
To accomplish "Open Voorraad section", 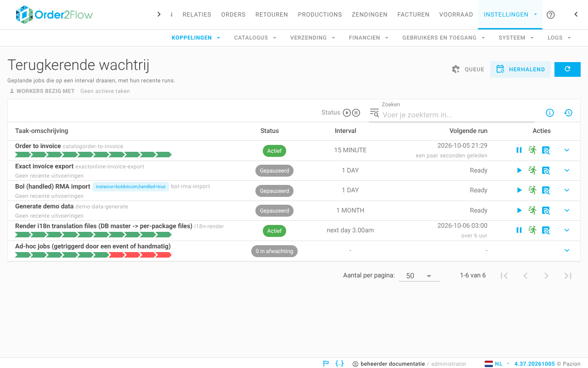I will tap(456, 15).
